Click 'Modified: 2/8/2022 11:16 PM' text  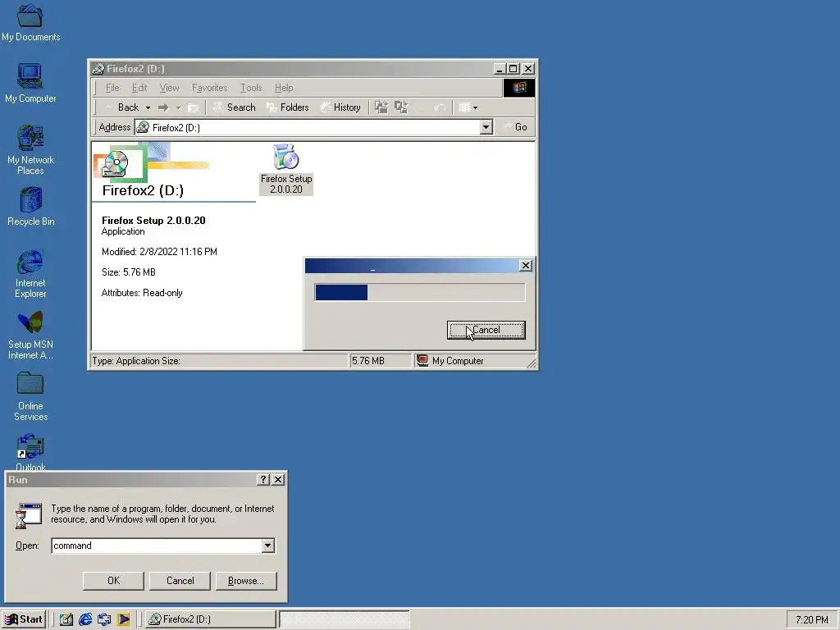159,252
